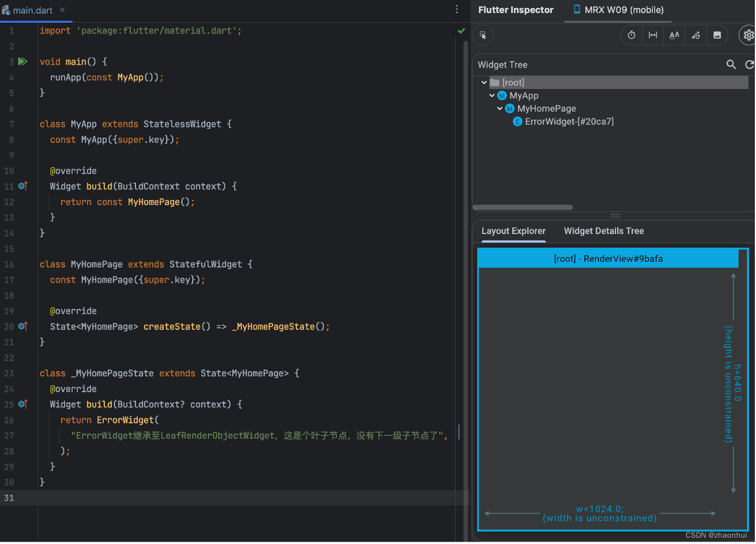756x544 pixels.
Task: Click main.dart file icon in tab
Action: pyautogui.click(x=6, y=10)
